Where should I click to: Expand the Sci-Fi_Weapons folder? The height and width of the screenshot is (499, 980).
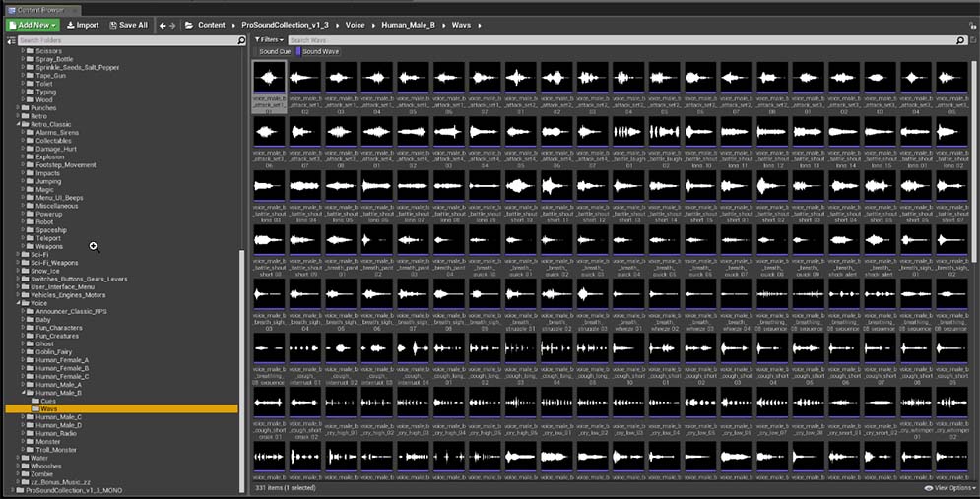[18, 263]
